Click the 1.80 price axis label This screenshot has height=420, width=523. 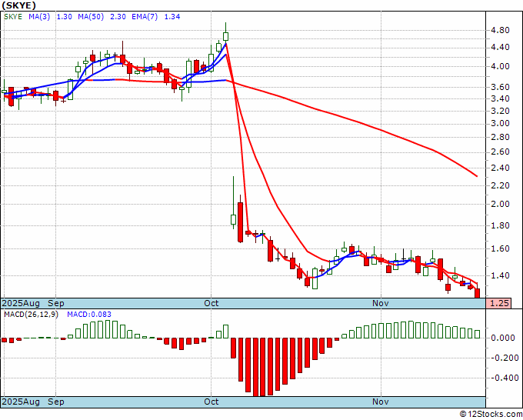pos(500,225)
